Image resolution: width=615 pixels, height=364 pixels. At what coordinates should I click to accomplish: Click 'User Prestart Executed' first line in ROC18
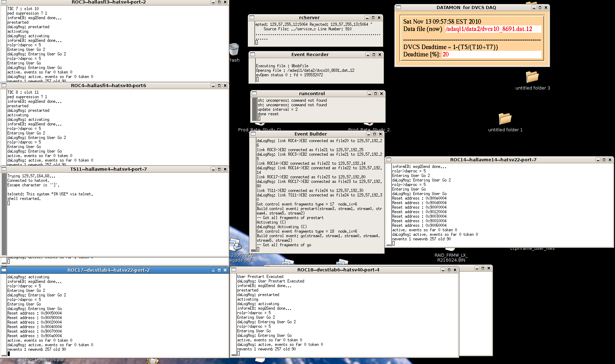260,277
